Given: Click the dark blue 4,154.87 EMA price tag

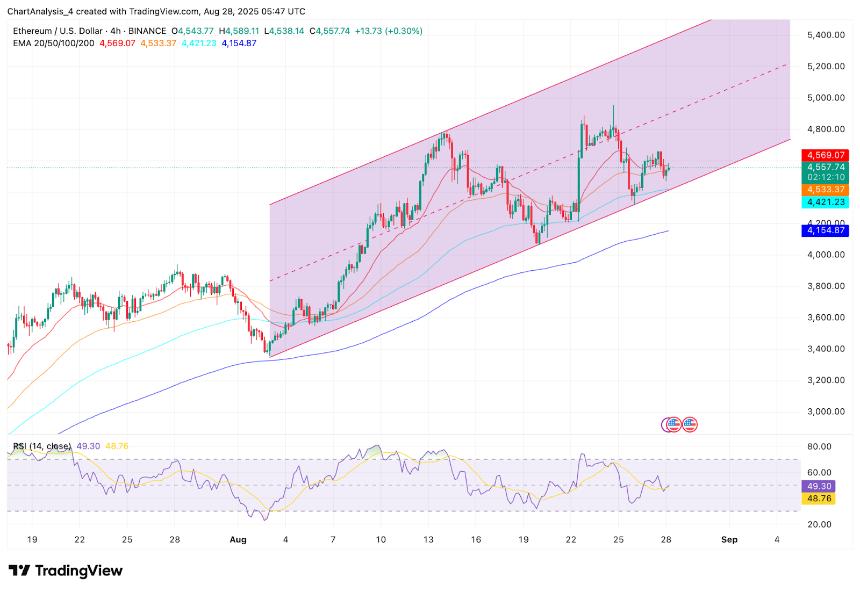Looking at the screenshot, I should tap(825, 231).
